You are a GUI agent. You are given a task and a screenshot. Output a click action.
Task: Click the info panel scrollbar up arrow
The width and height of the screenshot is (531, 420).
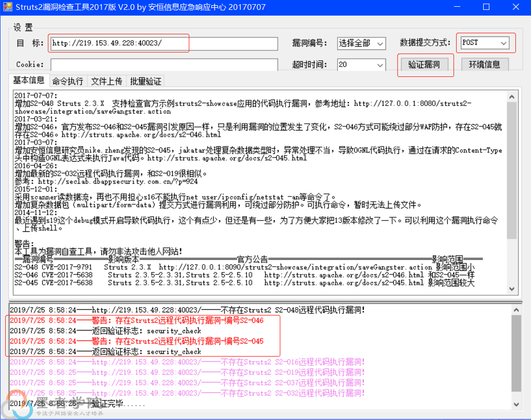tap(512, 96)
